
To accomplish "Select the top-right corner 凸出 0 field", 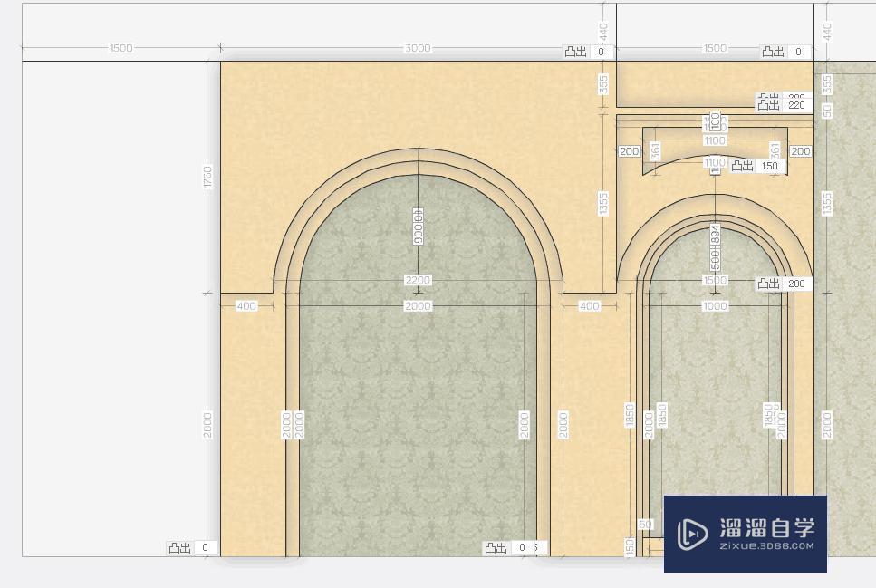I will [x=798, y=52].
